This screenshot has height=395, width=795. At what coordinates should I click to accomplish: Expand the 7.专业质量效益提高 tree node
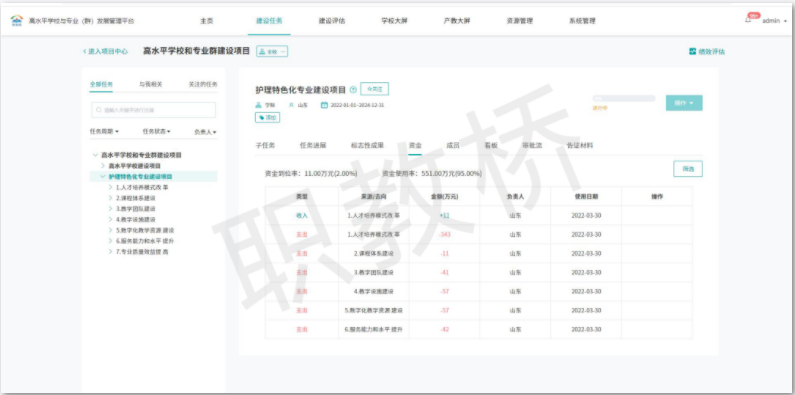(111, 252)
